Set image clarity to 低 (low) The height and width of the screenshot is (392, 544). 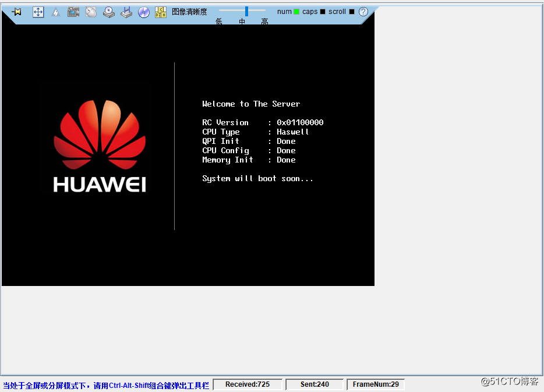click(218, 22)
